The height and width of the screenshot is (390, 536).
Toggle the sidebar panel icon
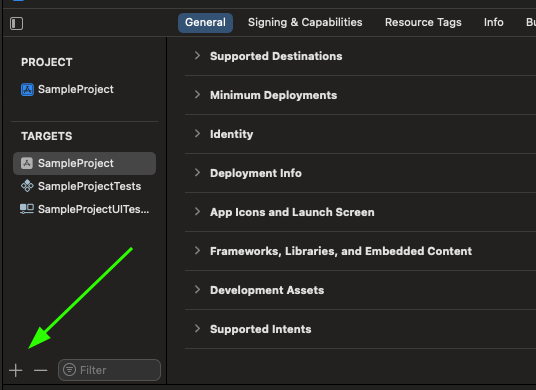16,24
